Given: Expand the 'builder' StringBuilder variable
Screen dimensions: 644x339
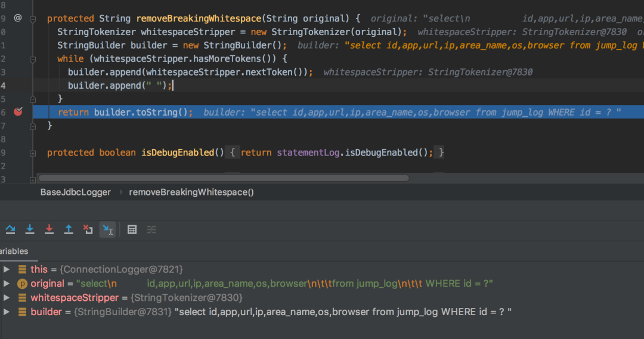Looking at the screenshot, I should point(7,312).
